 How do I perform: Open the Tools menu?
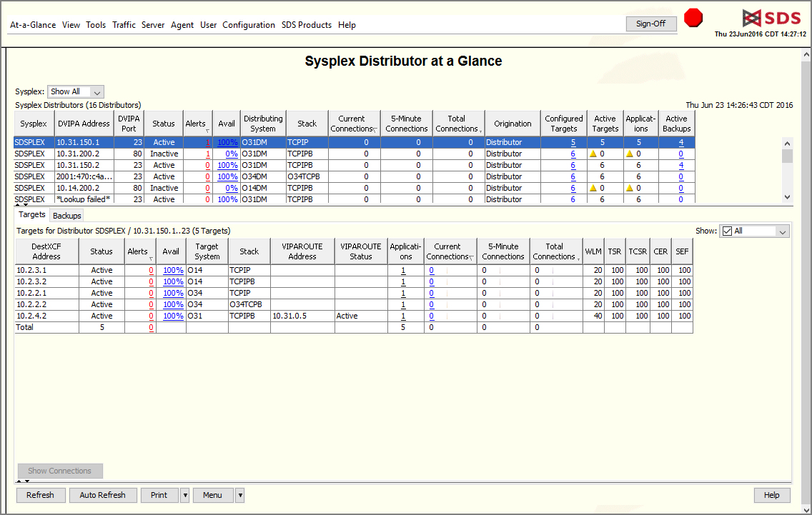96,25
